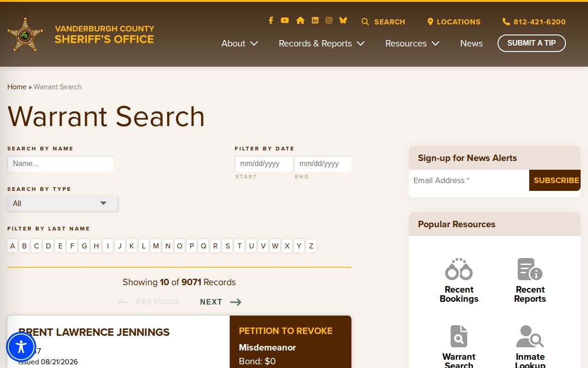Follow the Home breadcrumb link

click(17, 86)
